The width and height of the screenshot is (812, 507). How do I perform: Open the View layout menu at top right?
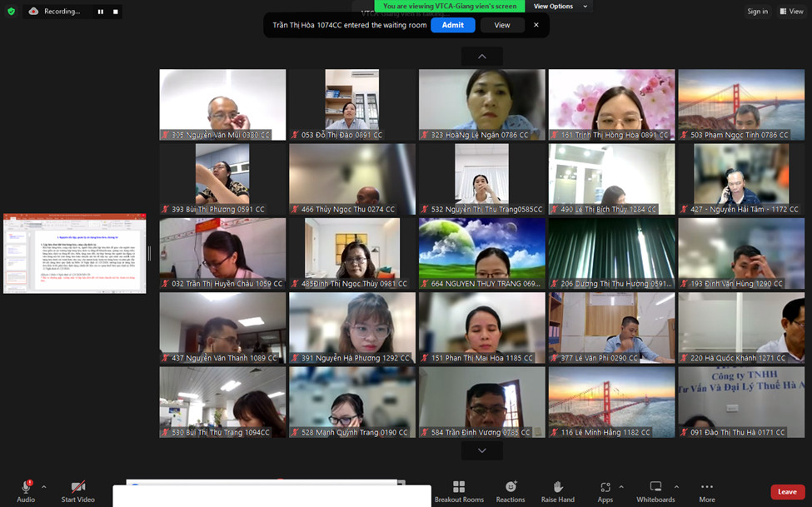coord(791,12)
